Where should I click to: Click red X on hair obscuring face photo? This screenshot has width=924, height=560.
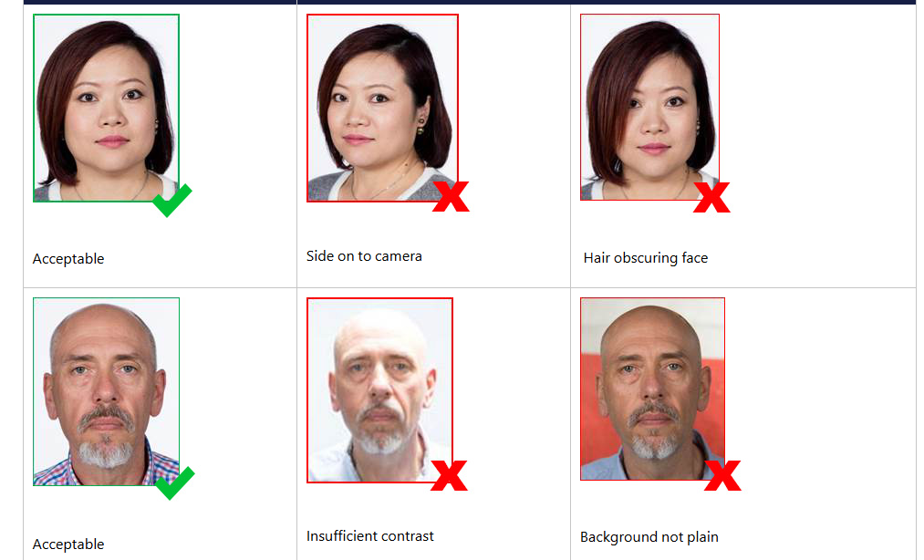click(x=711, y=197)
